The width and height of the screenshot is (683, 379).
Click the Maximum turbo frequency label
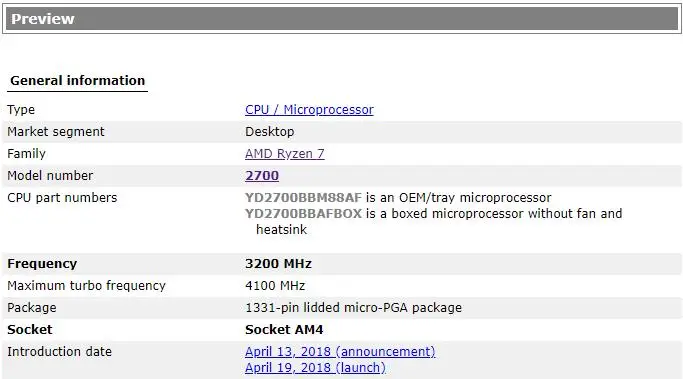coord(86,286)
